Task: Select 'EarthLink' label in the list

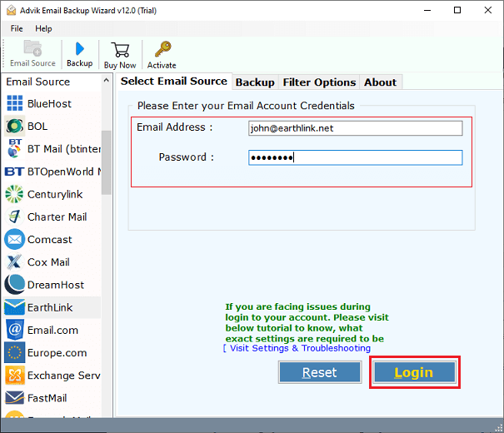Action: pos(50,307)
